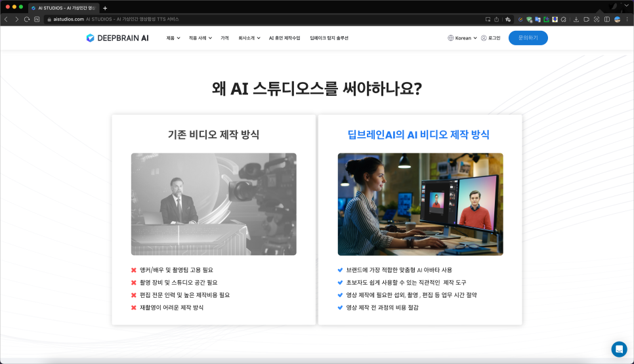Image resolution: width=634 pixels, height=364 pixels.
Task: Click the lock icon in the address bar
Action: (x=49, y=19)
